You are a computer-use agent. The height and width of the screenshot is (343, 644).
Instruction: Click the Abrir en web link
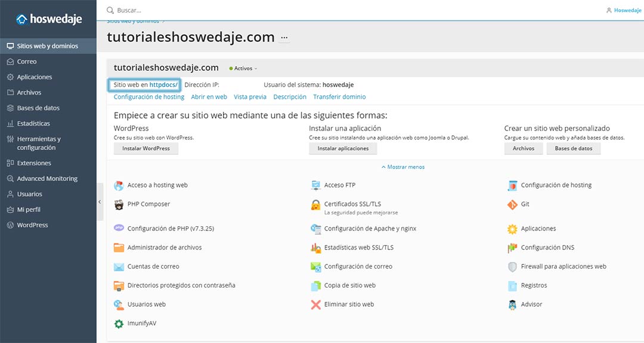(209, 97)
